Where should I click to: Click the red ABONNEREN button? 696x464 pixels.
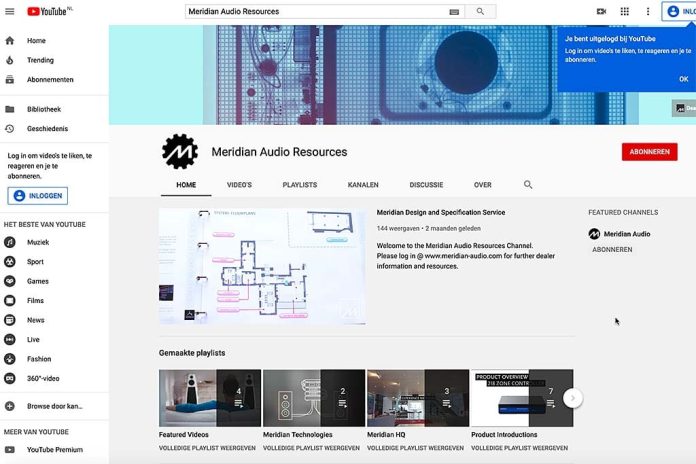649,152
